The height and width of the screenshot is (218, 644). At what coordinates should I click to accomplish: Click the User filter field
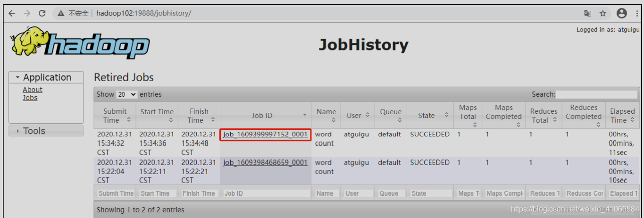357,193
